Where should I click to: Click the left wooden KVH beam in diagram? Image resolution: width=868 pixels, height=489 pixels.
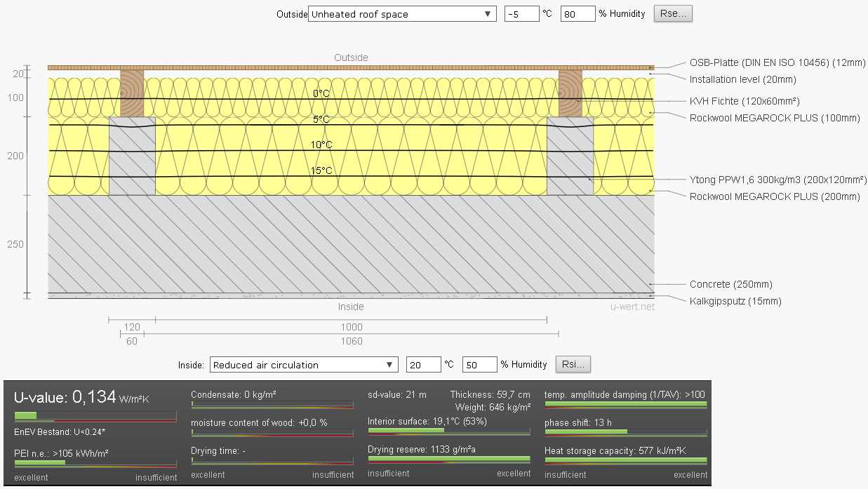click(x=132, y=92)
